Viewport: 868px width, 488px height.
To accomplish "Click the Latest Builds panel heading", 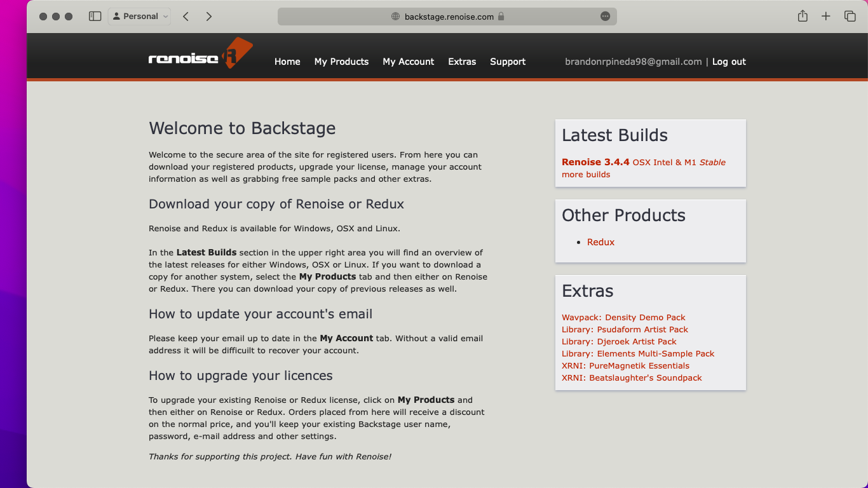I will [614, 135].
